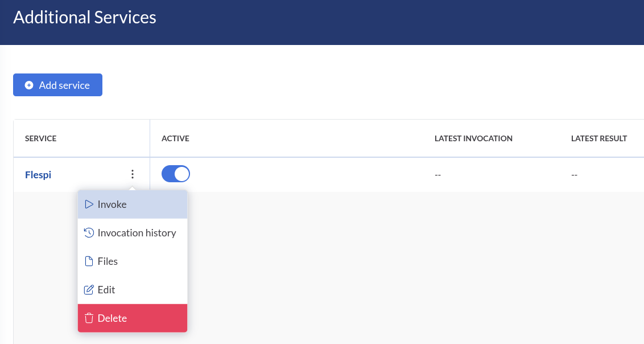Select the Invoke menu entry text

click(112, 204)
